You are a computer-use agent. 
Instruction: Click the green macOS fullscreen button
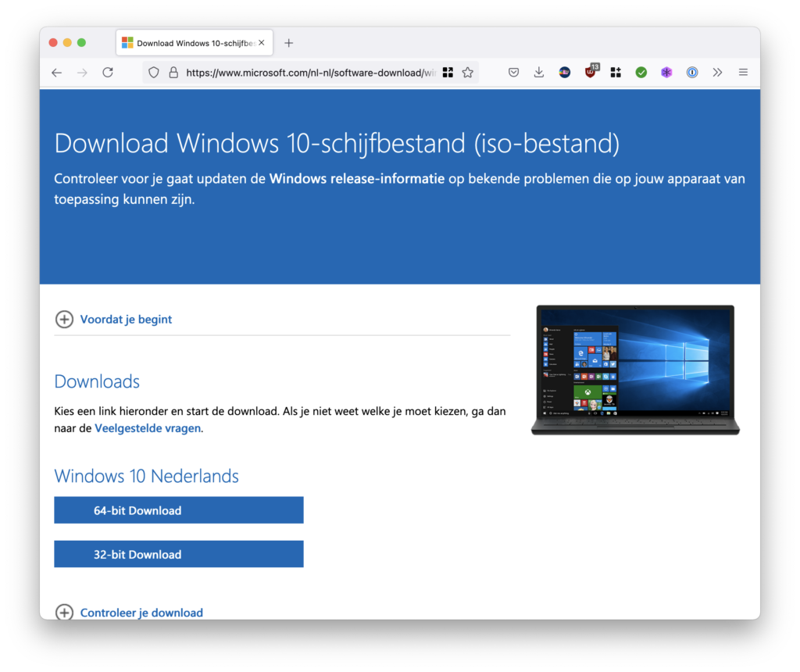click(x=81, y=43)
